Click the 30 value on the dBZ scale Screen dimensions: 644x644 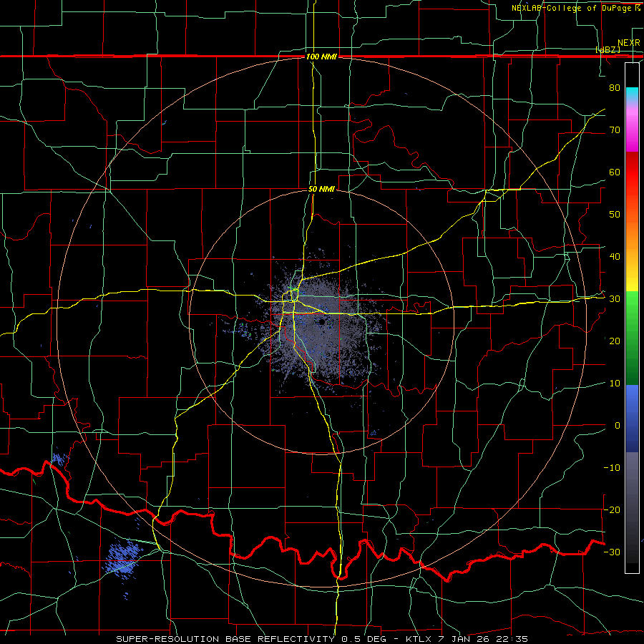[x=615, y=299]
